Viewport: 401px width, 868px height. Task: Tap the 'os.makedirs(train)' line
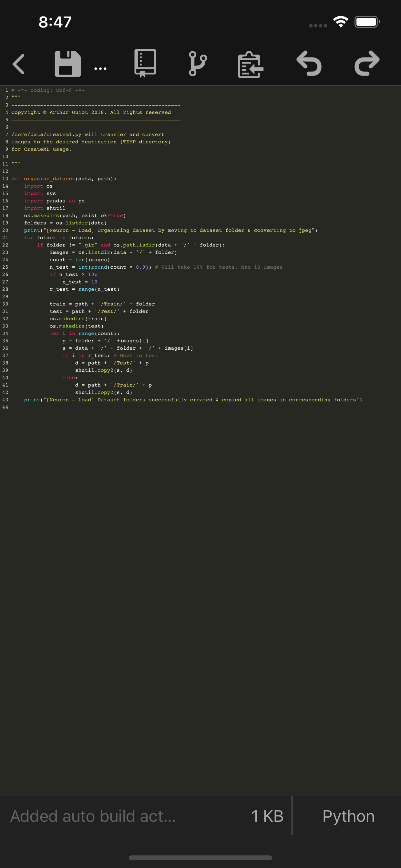pos(78,319)
